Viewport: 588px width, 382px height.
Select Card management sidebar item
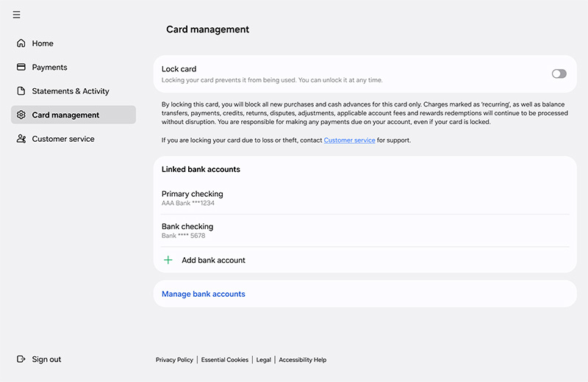pyautogui.click(x=73, y=115)
